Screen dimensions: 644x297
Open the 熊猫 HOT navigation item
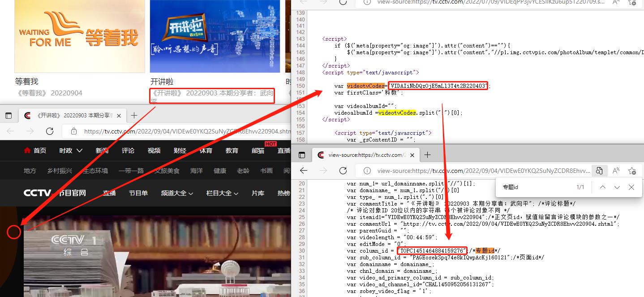pyautogui.click(x=258, y=151)
